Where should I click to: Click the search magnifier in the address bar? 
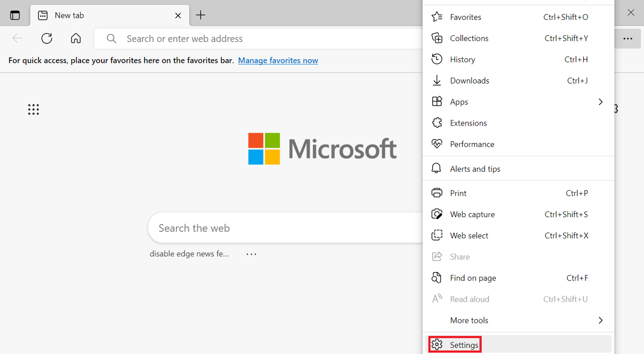[111, 38]
